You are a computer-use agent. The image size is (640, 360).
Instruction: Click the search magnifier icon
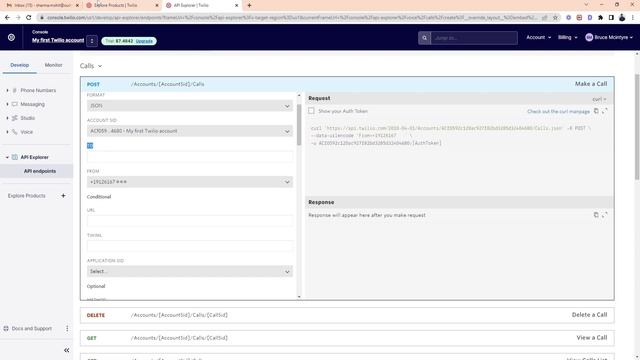[424, 38]
